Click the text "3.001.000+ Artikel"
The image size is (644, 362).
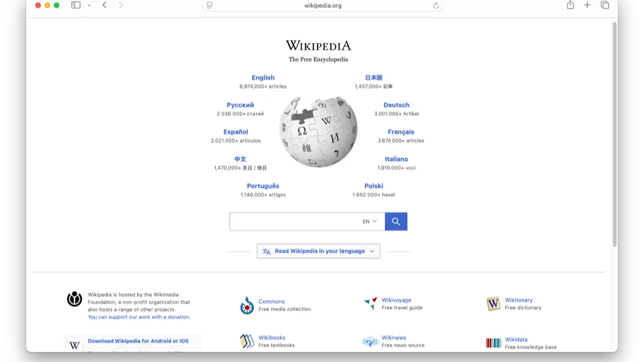pyautogui.click(x=397, y=114)
